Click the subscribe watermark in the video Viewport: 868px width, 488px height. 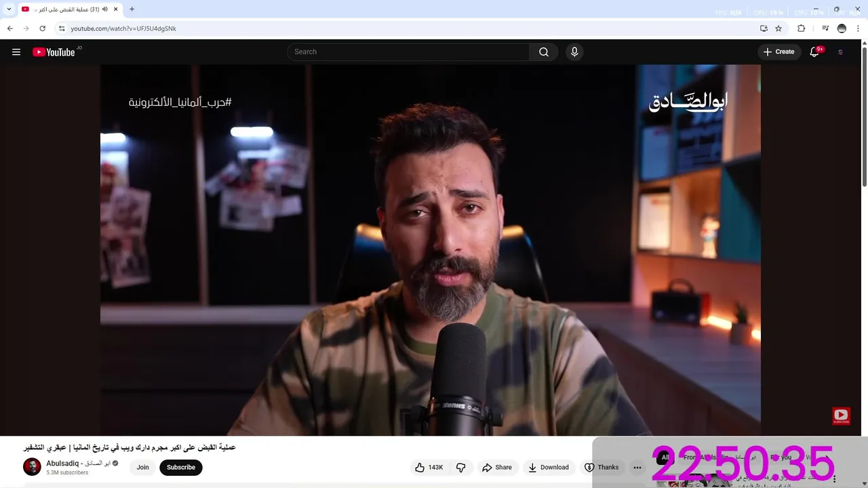click(841, 415)
